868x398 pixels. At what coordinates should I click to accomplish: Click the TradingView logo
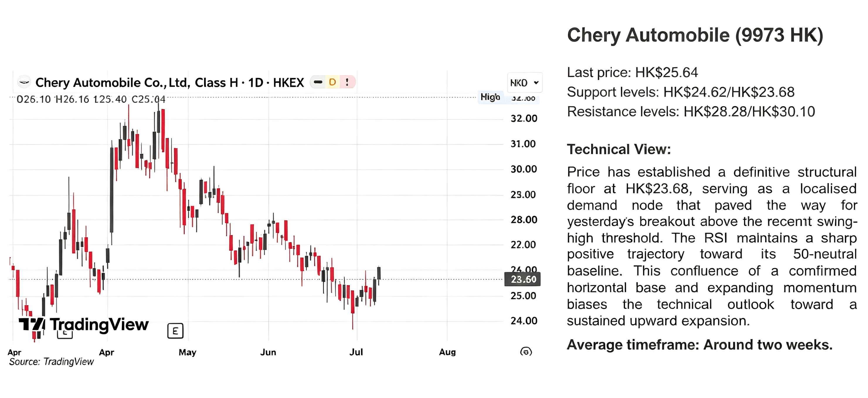tap(84, 325)
